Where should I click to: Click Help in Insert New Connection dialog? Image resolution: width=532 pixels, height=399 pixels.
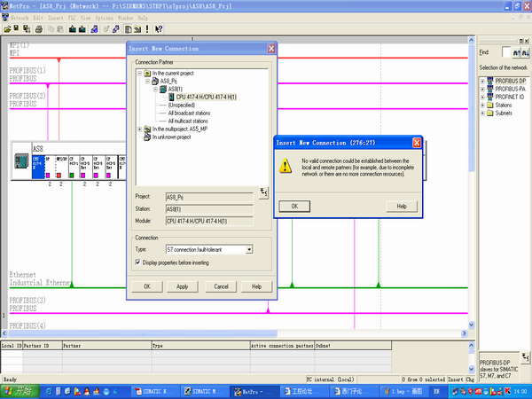point(256,286)
